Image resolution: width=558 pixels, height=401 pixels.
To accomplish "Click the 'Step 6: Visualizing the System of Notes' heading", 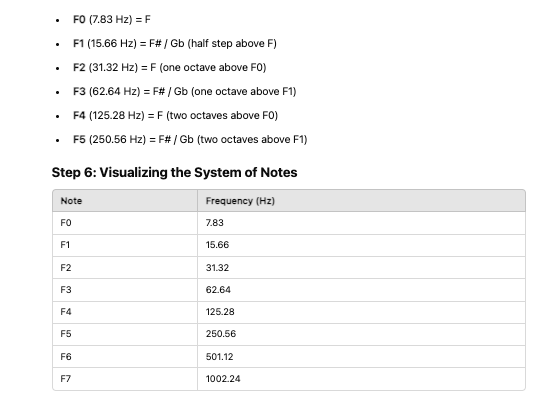I will [x=174, y=173].
